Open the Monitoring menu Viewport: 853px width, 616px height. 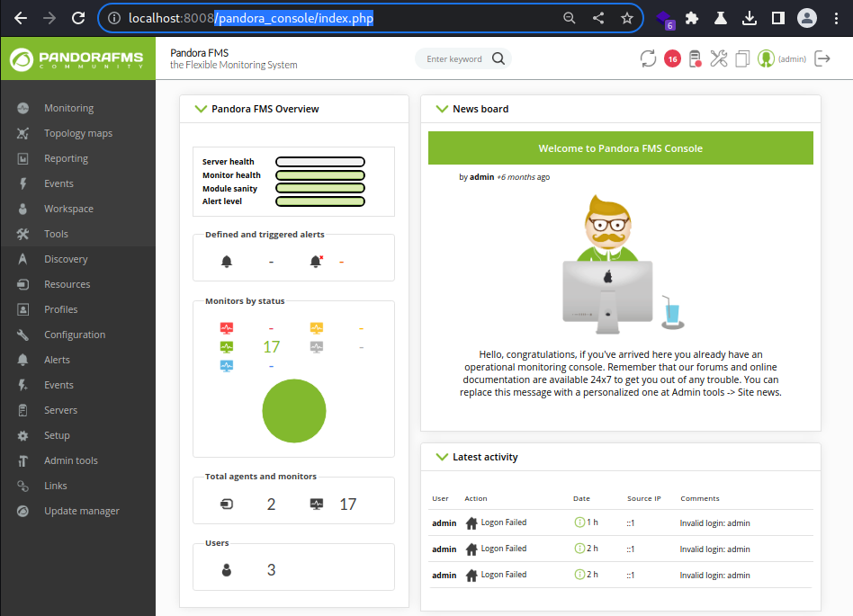click(69, 108)
